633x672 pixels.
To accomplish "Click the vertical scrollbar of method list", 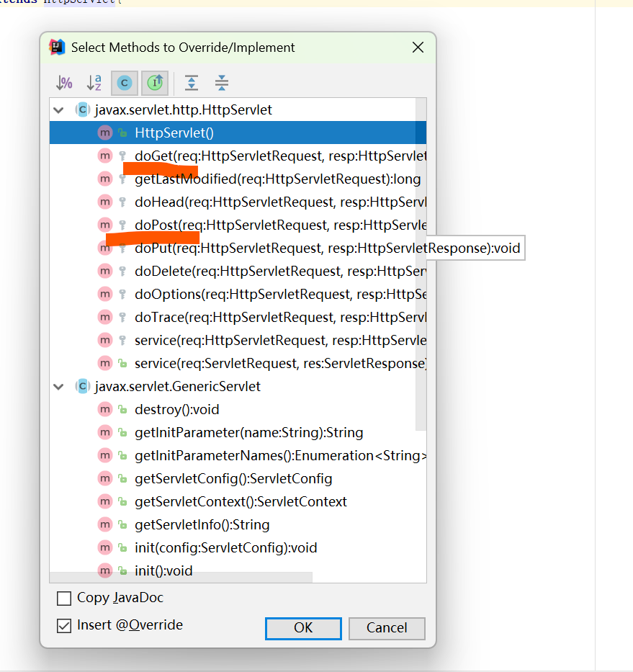I will [421, 264].
